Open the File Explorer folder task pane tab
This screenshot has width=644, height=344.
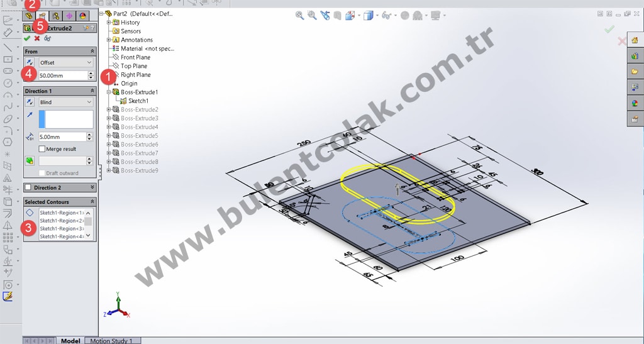pyautogui.click(x=635, y=72)
